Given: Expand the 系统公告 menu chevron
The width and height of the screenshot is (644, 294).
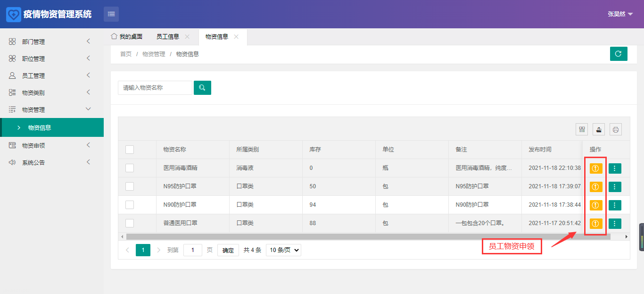Looking at the screenshot, I should click(x=88, y=162).
